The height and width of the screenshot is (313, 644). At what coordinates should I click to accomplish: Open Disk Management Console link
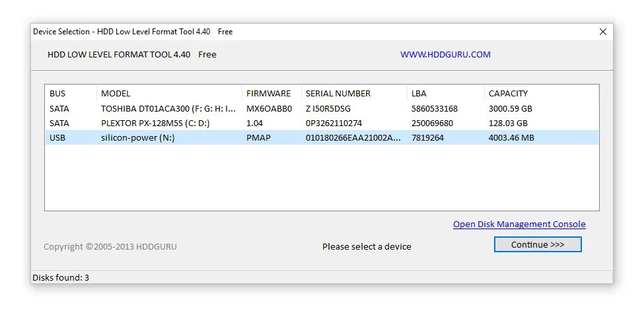tap(519, 225)
